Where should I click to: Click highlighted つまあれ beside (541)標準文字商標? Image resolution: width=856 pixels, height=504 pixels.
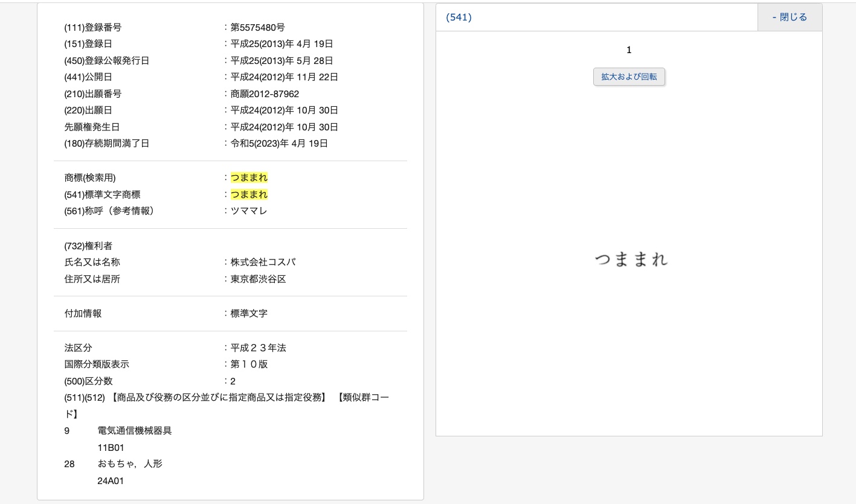[x=249, y=194]
